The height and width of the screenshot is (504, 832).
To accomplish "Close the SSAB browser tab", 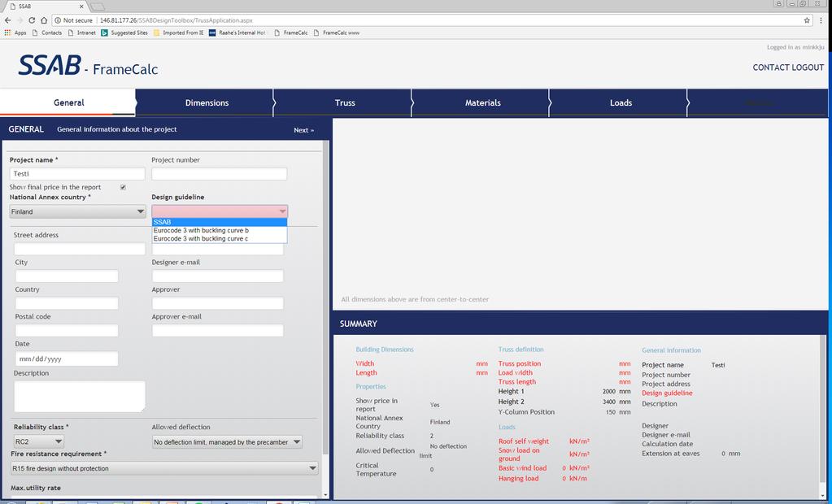I will coord(81,7).
